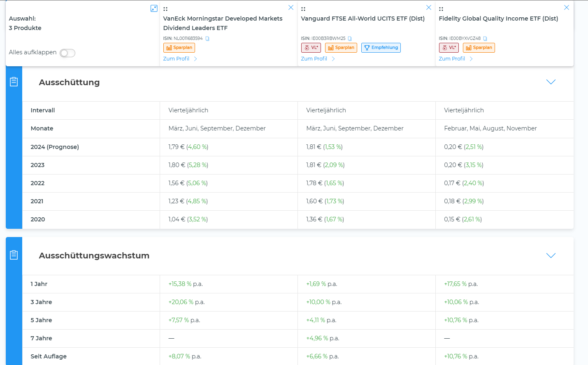Remove Vanguard FTSE All-World from comparison
This screenshot has height=365, width=588.
429,7
